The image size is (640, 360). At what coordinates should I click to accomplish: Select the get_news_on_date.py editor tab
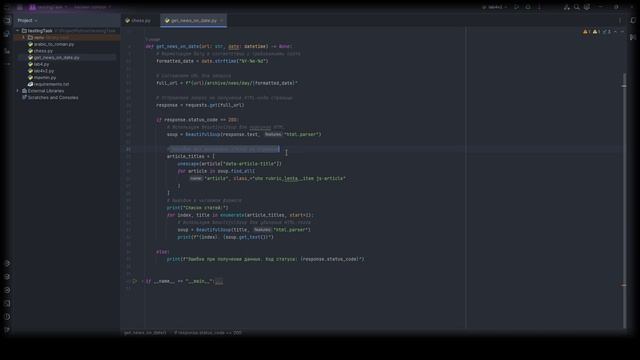tap(192, 20)
